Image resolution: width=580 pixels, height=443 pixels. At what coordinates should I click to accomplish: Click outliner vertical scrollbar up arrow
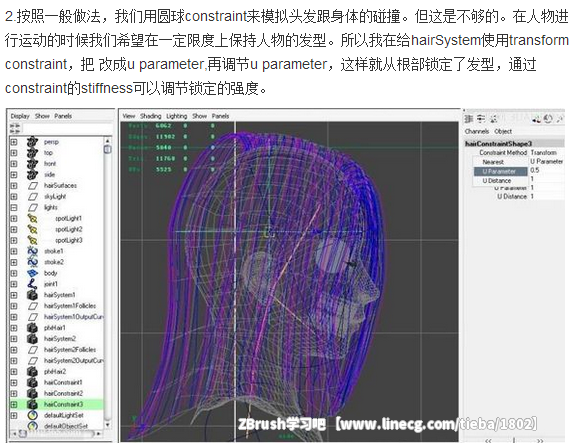[107, 141]
